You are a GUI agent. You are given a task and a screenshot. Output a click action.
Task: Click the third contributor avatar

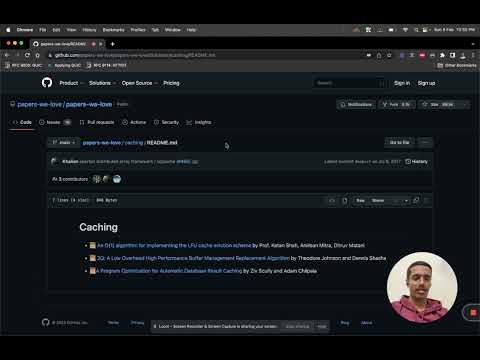coord(117,179)
